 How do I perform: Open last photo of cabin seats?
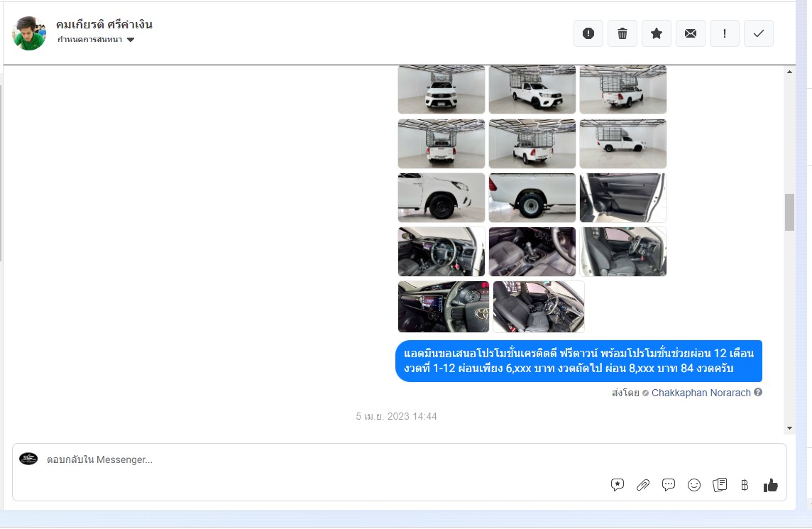click(539, 307)
